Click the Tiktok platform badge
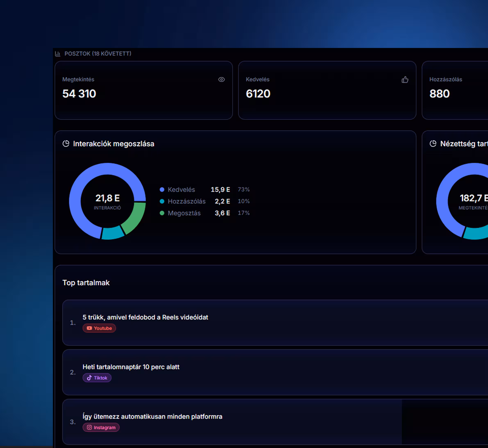 point(97,378)
